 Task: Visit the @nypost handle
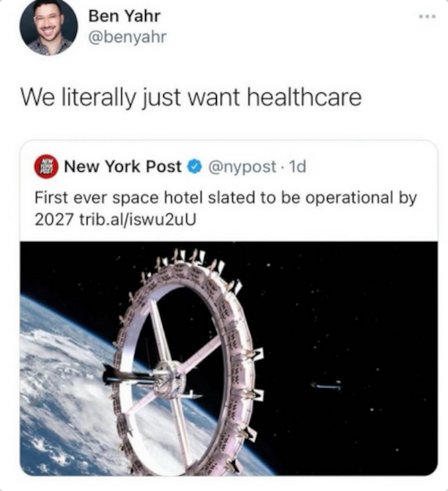[242, 168]
